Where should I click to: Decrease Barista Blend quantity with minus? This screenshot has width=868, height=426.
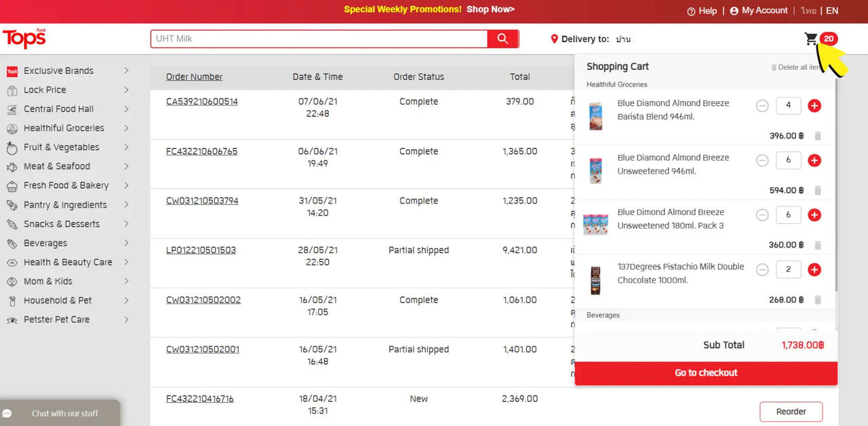point(762,106)
